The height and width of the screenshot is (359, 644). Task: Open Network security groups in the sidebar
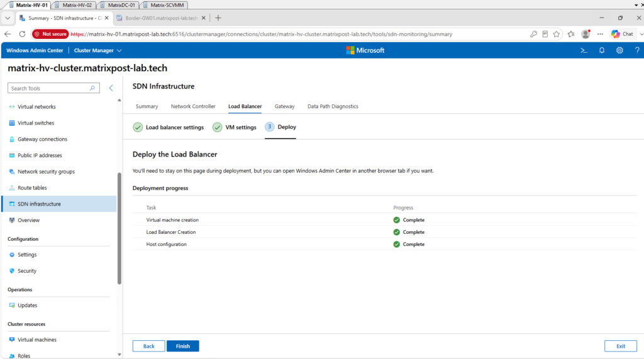pyautogui.click(x=46, y=172)
